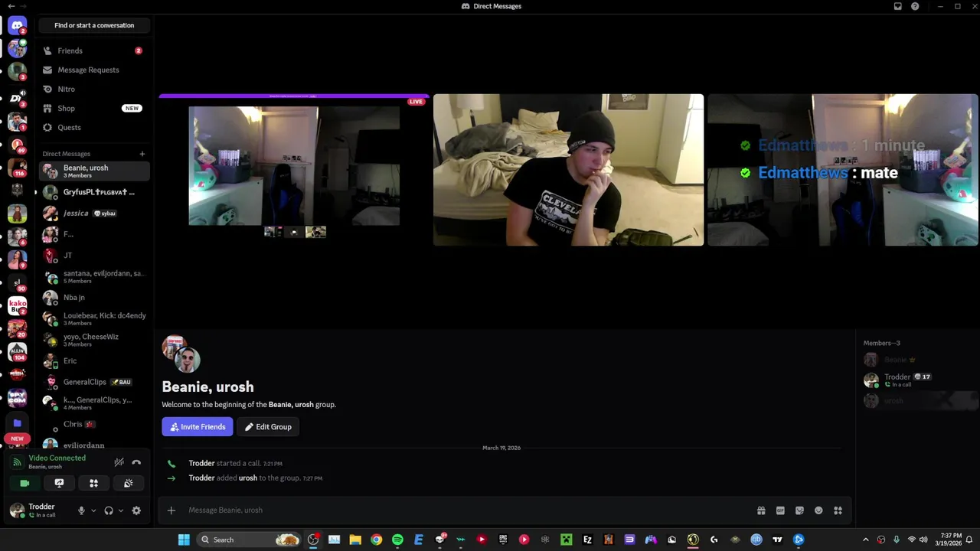980x551 pixels.
Task: Show hidden system tray icons
Action: 865,540
